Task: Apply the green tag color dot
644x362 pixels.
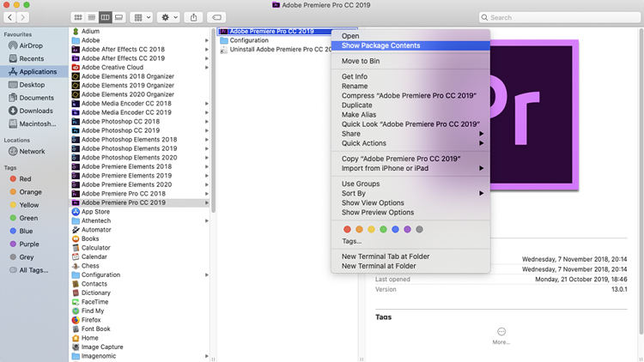Action: pos(383,229)
